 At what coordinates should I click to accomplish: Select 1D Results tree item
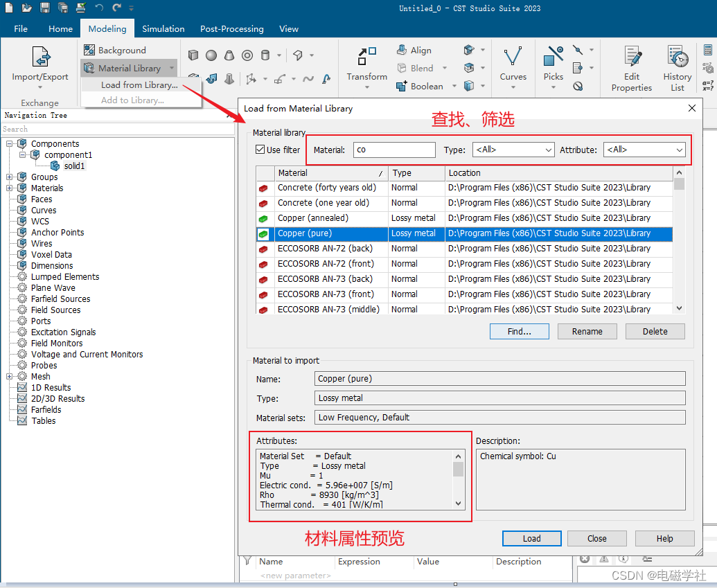tap(51, 388)
